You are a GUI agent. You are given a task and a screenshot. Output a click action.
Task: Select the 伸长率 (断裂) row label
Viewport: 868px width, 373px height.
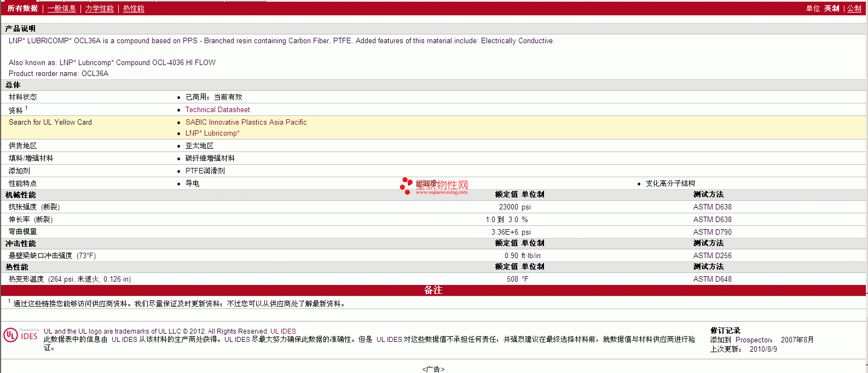point(31,219)
